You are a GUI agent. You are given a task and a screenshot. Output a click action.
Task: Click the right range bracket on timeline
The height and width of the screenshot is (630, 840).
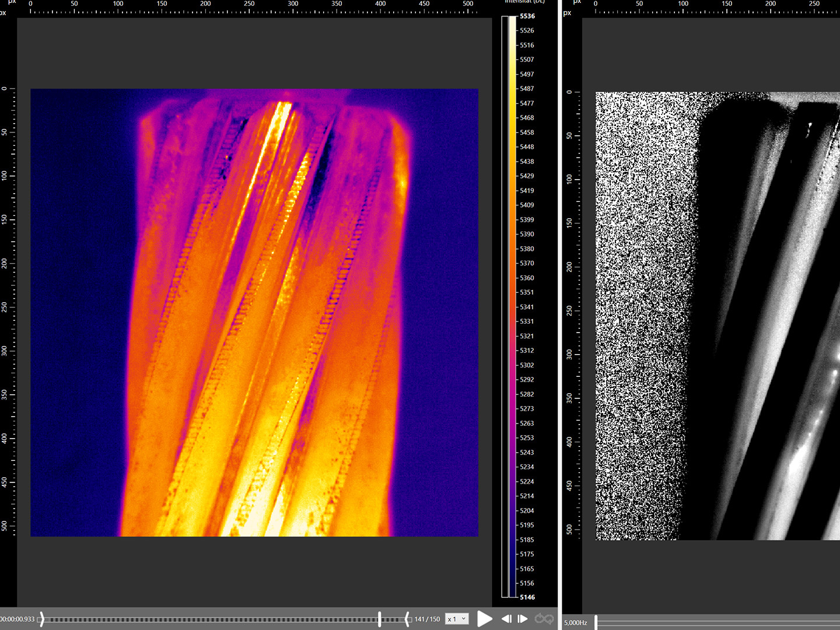tap(407, 619)
